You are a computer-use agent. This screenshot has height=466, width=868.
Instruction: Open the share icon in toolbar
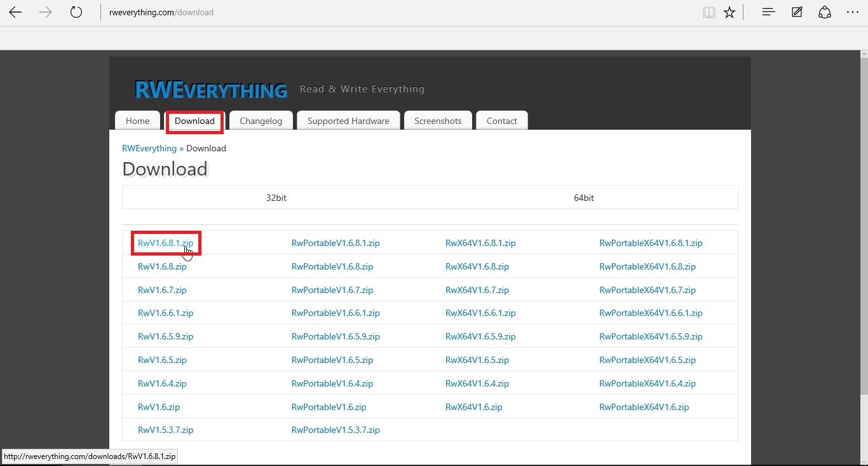(x=825, y=12)
